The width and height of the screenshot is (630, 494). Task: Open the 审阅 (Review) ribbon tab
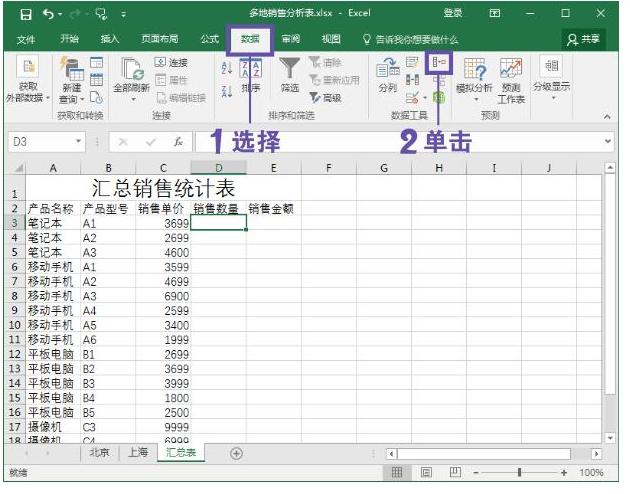pyautogui.click(x=290, y=39)
